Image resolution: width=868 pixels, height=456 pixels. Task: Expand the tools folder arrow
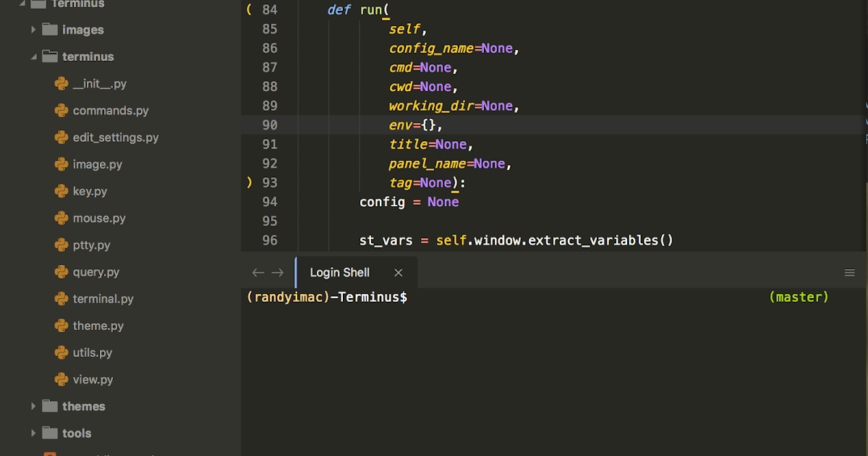tap(33, 433)
